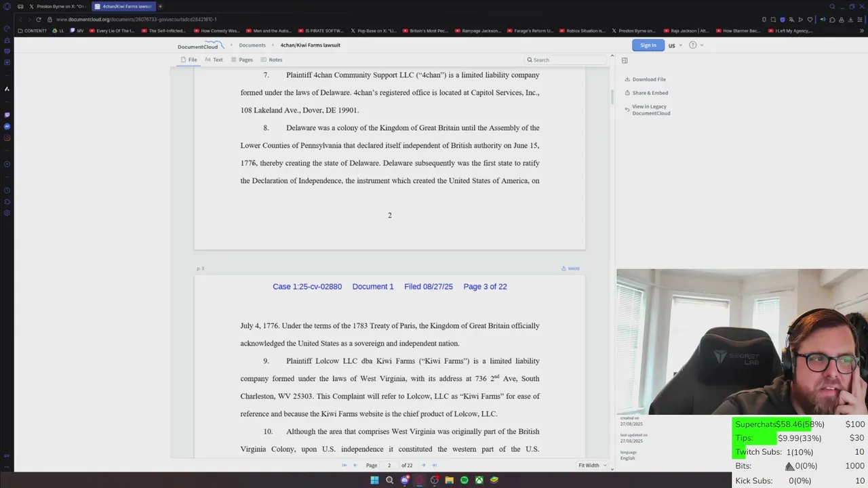Open Roblox Situation is... bookmark
This screenshot has width=868, height=488.
pyautogui.click(x=583, y=30)
